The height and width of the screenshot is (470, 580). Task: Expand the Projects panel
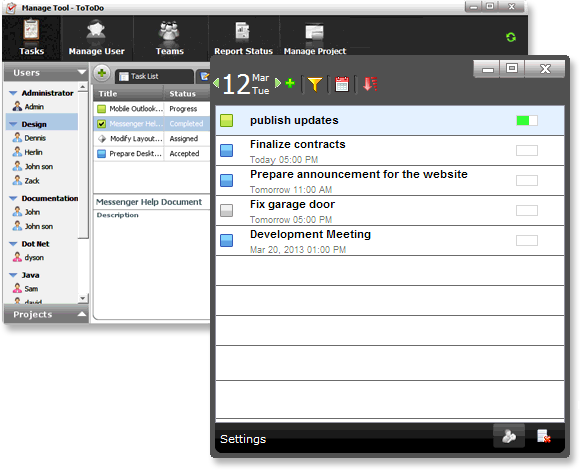click(x=82, y=314)
